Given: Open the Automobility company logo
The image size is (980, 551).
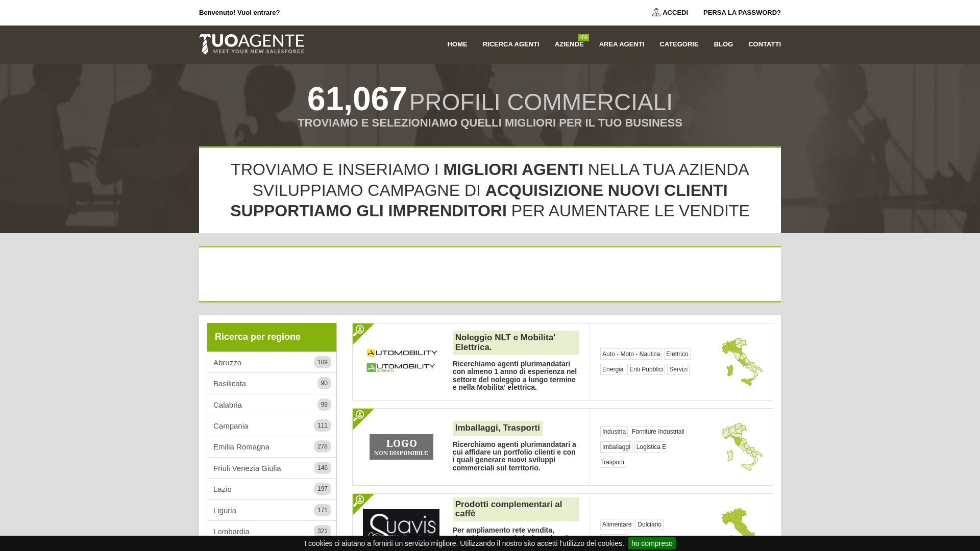Looking at the screenshot, I should [402, 360].
